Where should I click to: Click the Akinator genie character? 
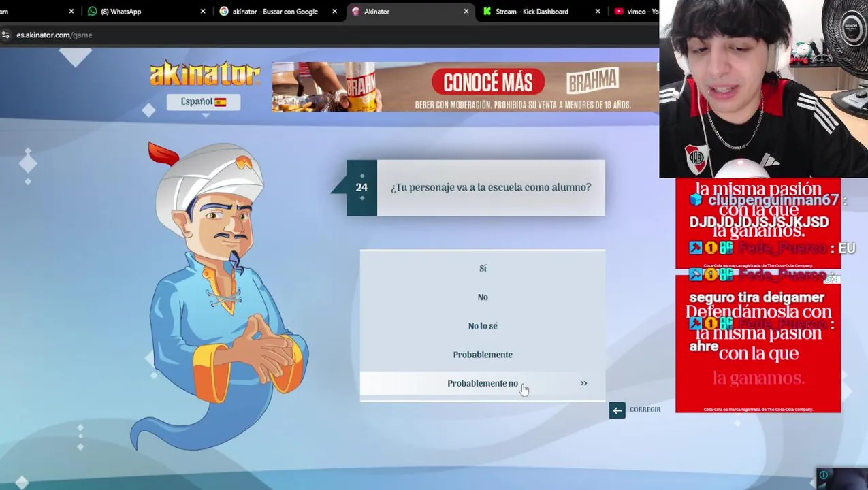point(219,296)
